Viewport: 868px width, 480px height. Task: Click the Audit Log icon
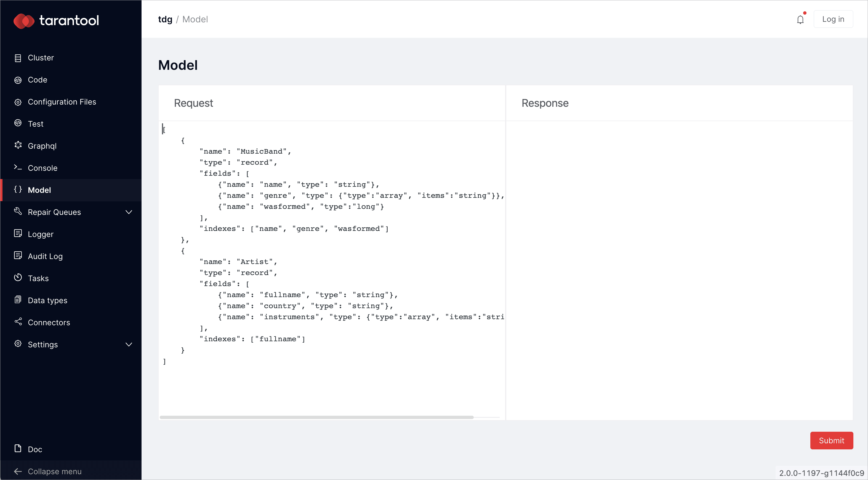[x=18, y=255]
